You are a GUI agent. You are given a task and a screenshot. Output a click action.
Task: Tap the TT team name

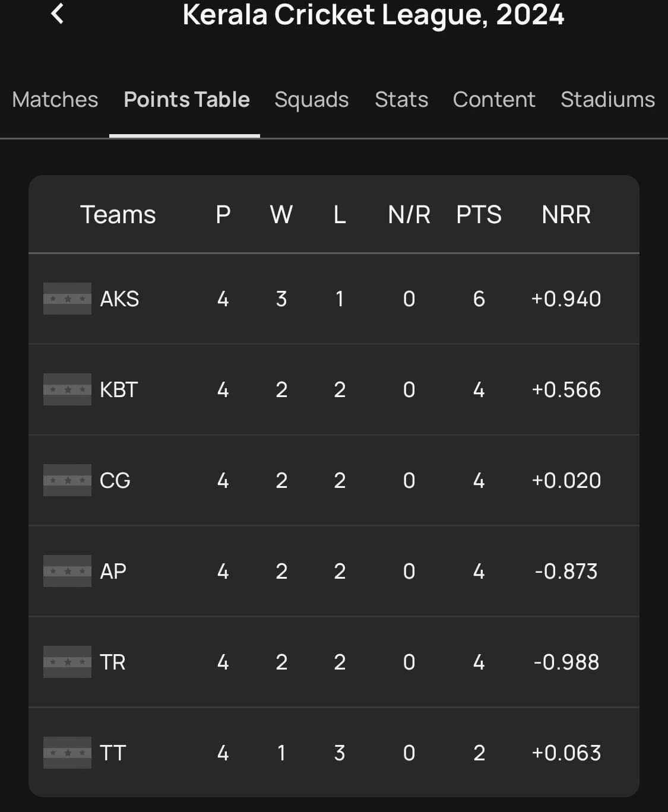tap(113, 753)
